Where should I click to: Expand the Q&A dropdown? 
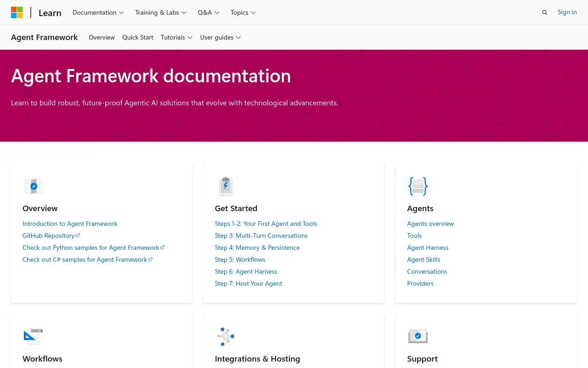point(209,12)
